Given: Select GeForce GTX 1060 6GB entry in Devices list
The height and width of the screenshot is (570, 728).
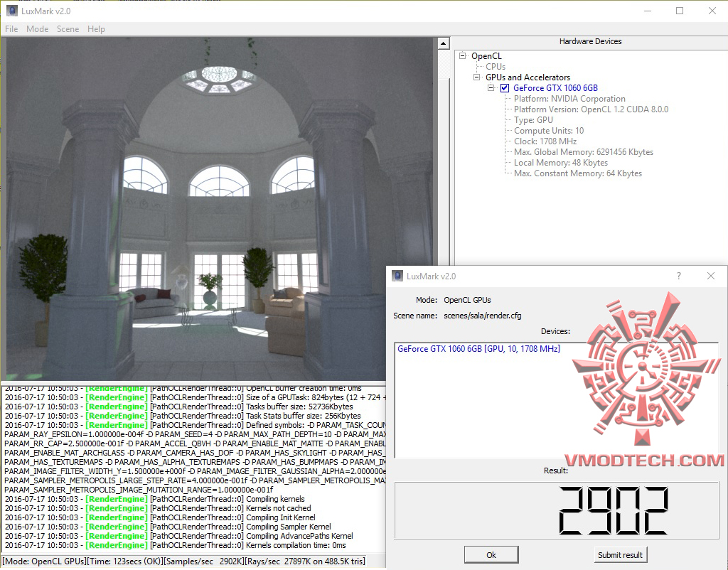Looking at the screenshot, I should coord(478,348).
